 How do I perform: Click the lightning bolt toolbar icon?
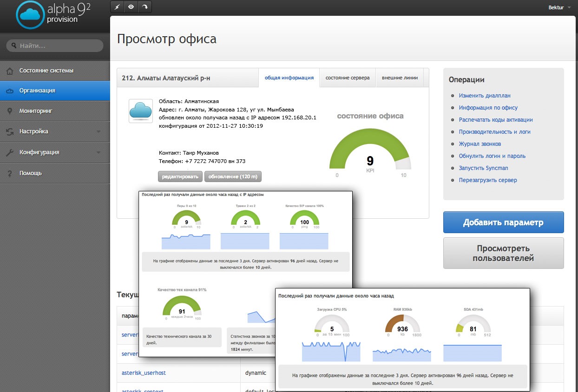coord(117,7)
